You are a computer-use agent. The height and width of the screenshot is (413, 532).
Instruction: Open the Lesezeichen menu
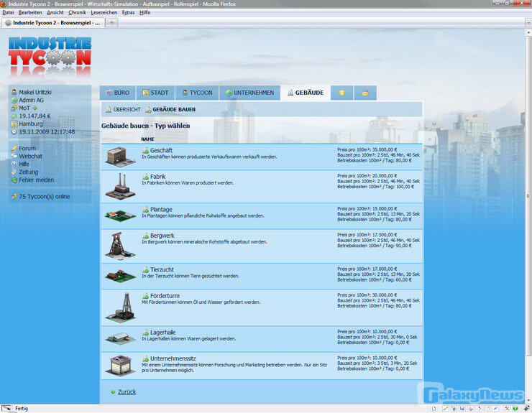coord(104,12)
